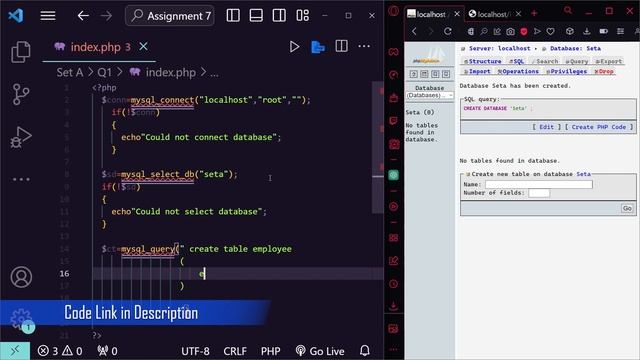Split the editor to the right

(341, 47)
